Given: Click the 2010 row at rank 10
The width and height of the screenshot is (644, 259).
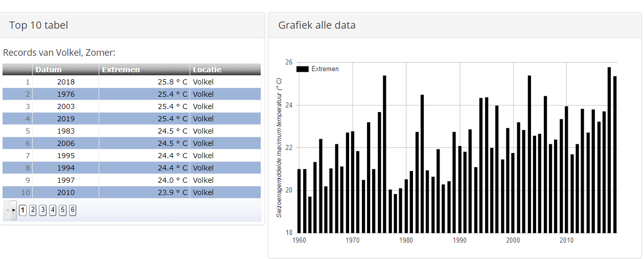Looking at the screenshot, I should click(131, 192).
